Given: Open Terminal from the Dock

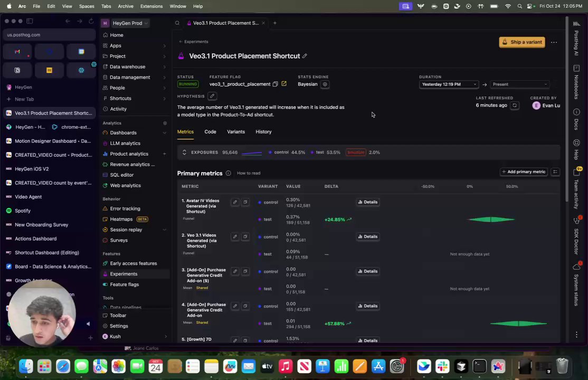Looking at the screenshot, I should point(480,366).
